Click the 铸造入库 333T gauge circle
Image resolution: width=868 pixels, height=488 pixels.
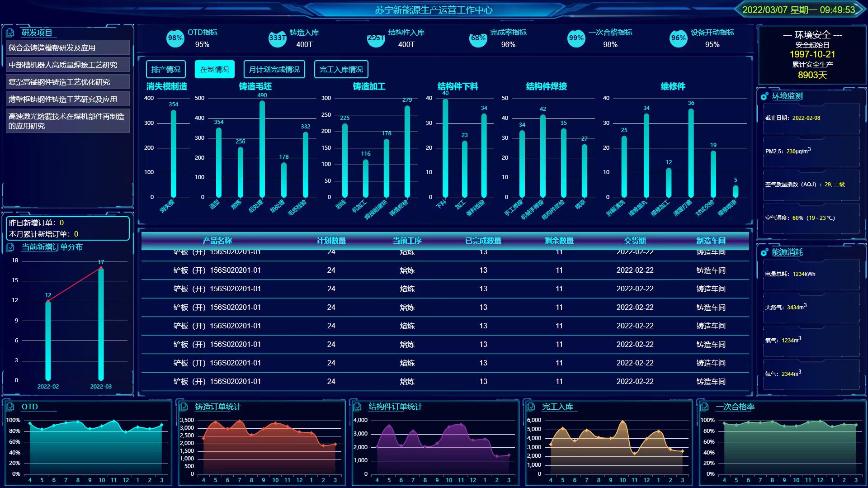277,38
